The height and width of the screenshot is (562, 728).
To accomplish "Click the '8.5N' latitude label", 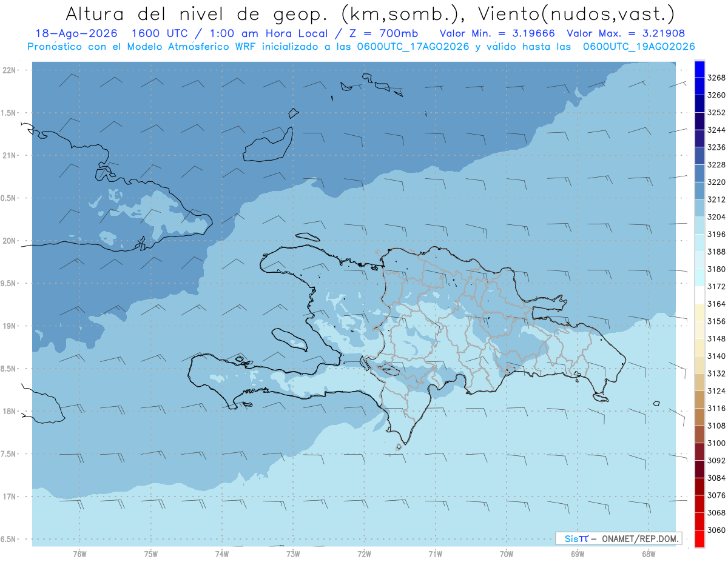I will (x=8, y=369).
